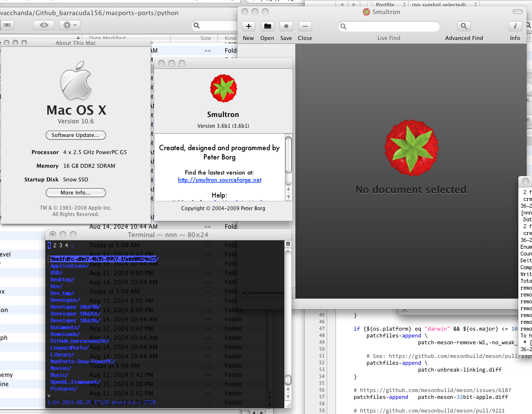Select context 3 in nnn terminal
This screenshot has height=414, width=532.
coord(61,245)
